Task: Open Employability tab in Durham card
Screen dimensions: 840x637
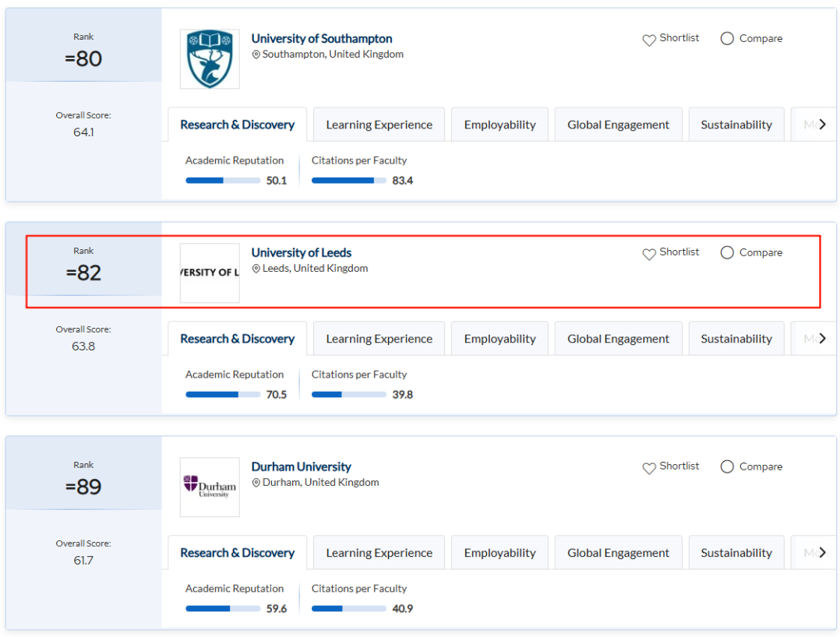Action: click(x=499, y=553)
